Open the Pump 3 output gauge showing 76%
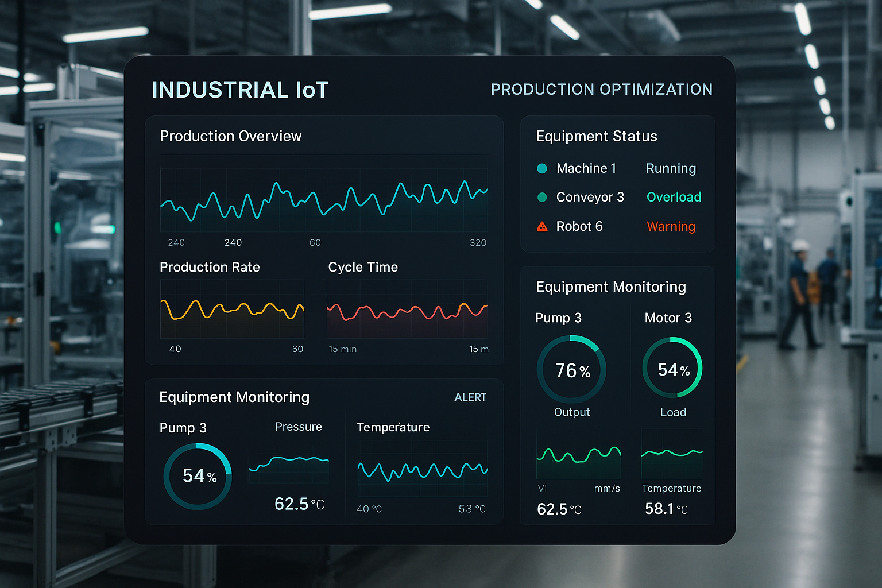Image resolution: width=882 pixels, height=588 pixels. (x=571, y=370)
